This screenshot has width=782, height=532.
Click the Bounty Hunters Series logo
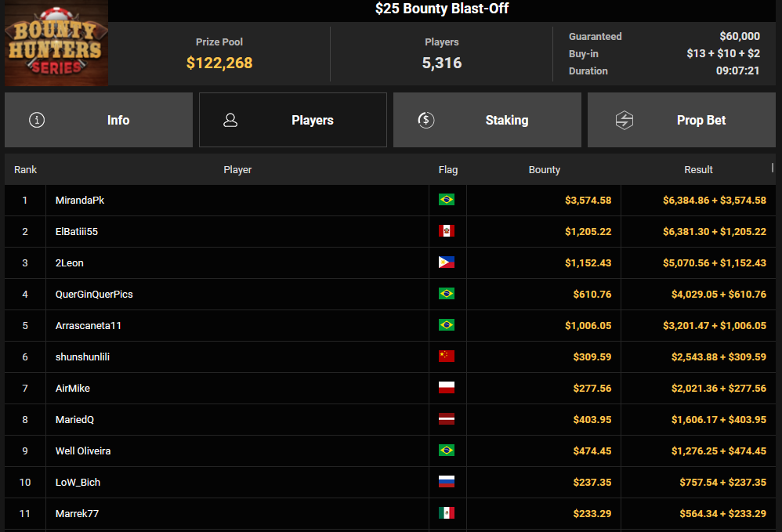pos(55,44)
